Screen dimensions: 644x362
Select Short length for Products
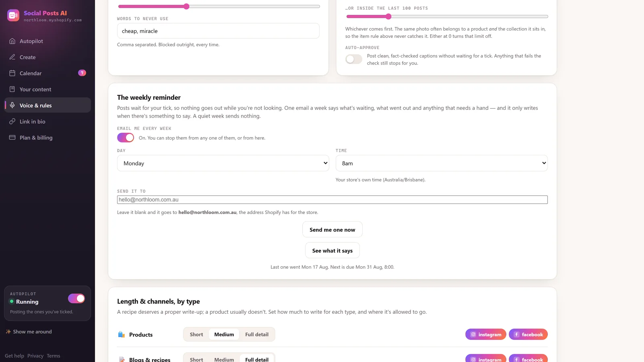tap(196, 335)
